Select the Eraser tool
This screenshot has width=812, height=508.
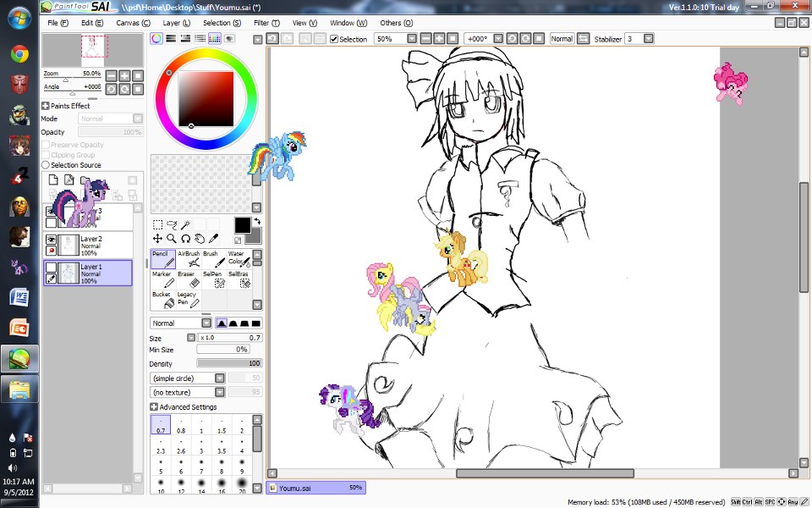(x=189, y=279)
